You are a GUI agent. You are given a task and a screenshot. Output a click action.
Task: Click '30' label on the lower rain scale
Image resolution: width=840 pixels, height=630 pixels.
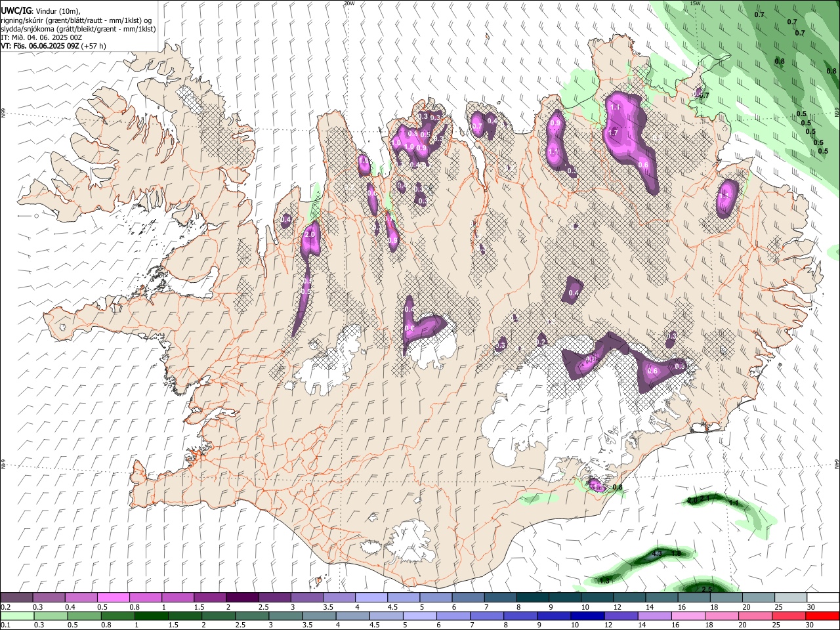(811, 625)
